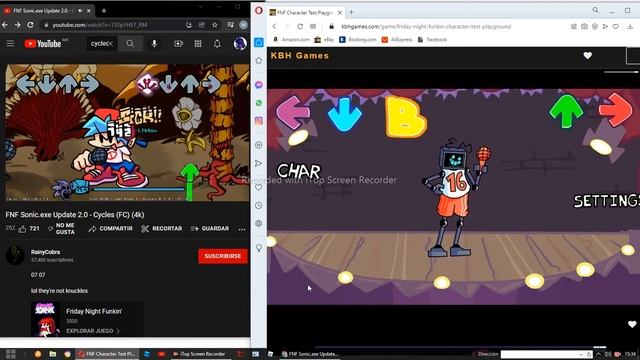This screenshot has width=640, height=360.
Task: Click the RainyCobra channel avatar
Action: tap(15, 256)
